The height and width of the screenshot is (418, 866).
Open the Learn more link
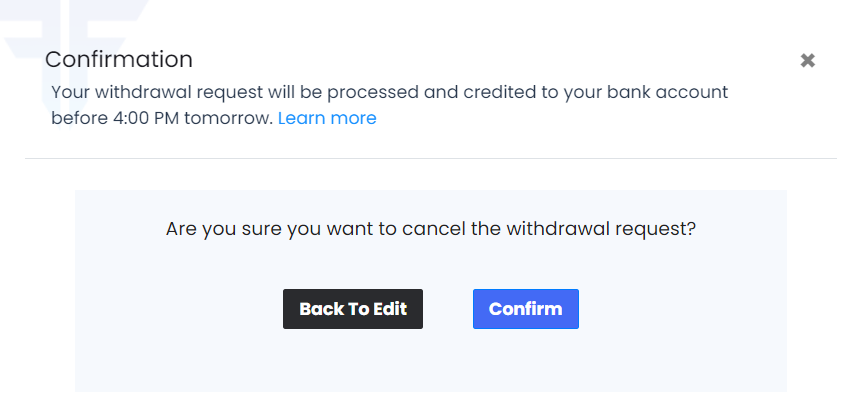click(327, 118)
